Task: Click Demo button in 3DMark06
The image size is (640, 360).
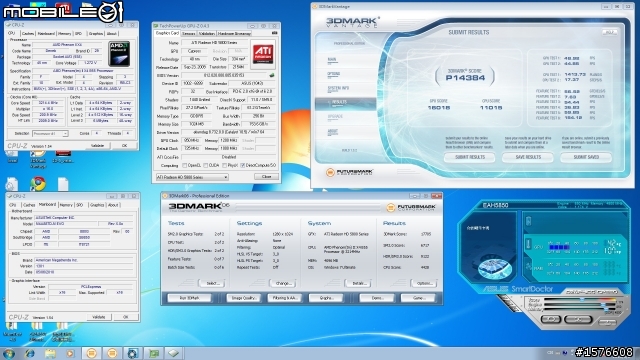Action: (377, 298)
